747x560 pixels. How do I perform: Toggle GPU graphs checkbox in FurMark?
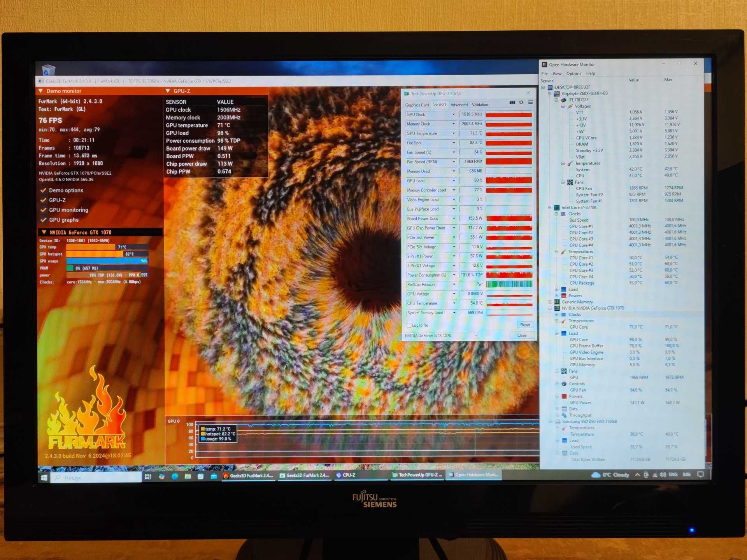coord(44,220)
